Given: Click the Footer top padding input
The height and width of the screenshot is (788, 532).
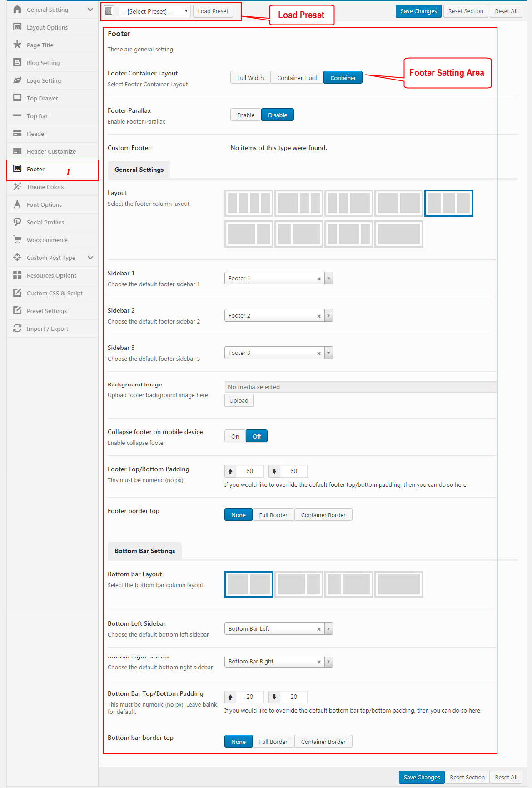Looking at the screenshot, I should click(249, 471).
